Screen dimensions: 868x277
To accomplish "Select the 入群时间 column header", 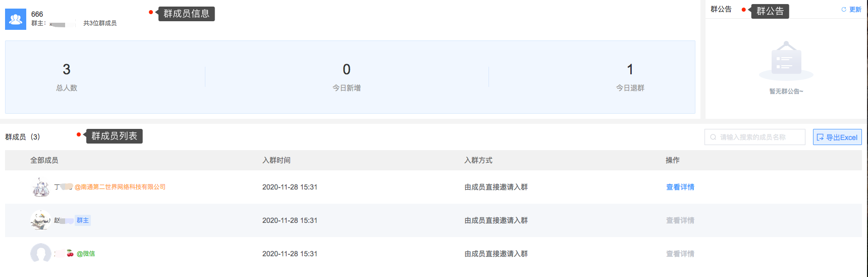I will (277, 160).
